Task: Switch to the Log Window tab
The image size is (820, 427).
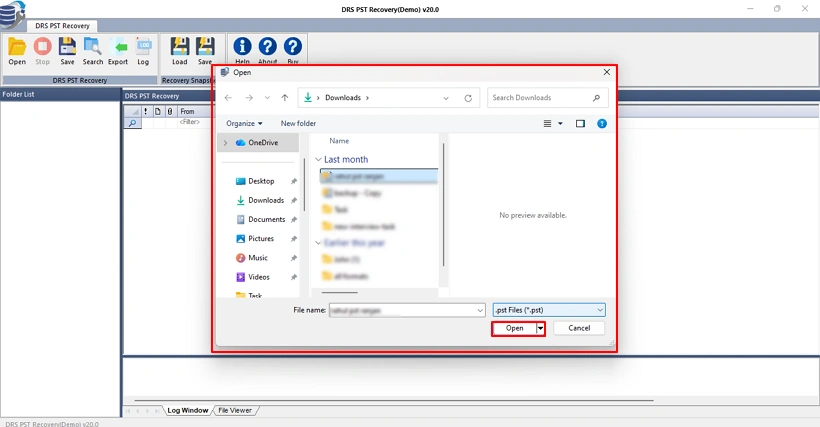Action: pos(188,410)
